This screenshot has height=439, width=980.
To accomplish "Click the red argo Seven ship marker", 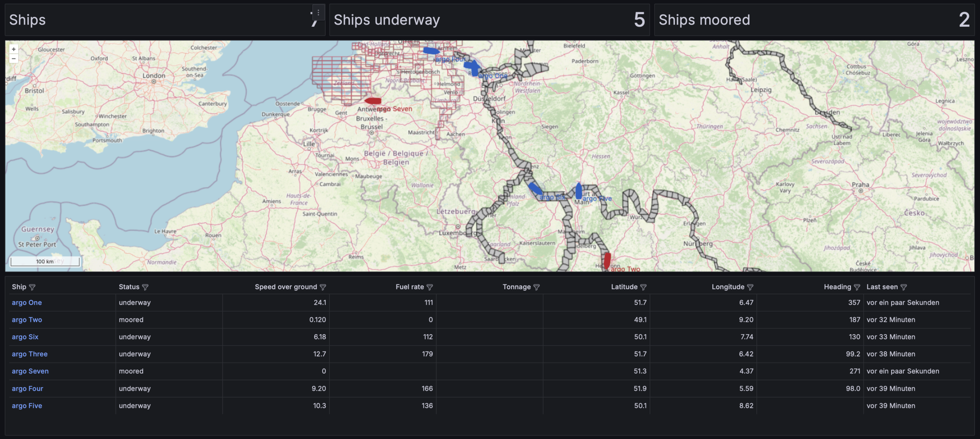I will point(373,101).
